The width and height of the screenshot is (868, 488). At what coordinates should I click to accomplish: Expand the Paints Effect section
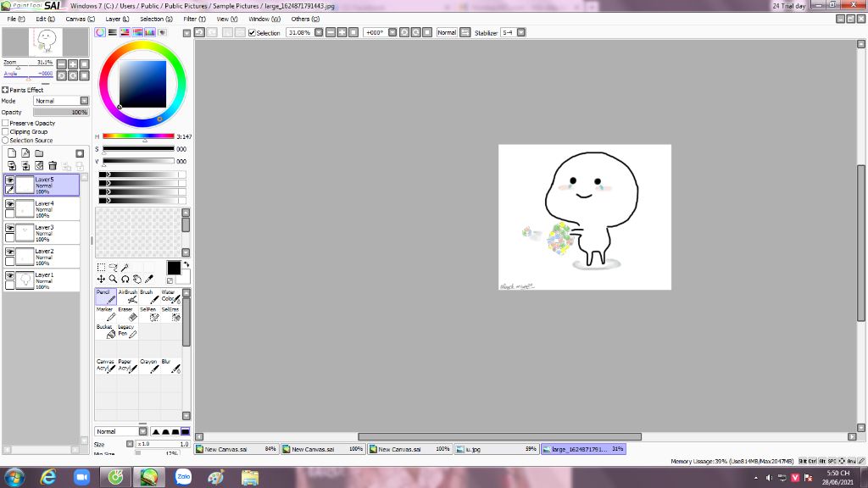tap(5, 90)
